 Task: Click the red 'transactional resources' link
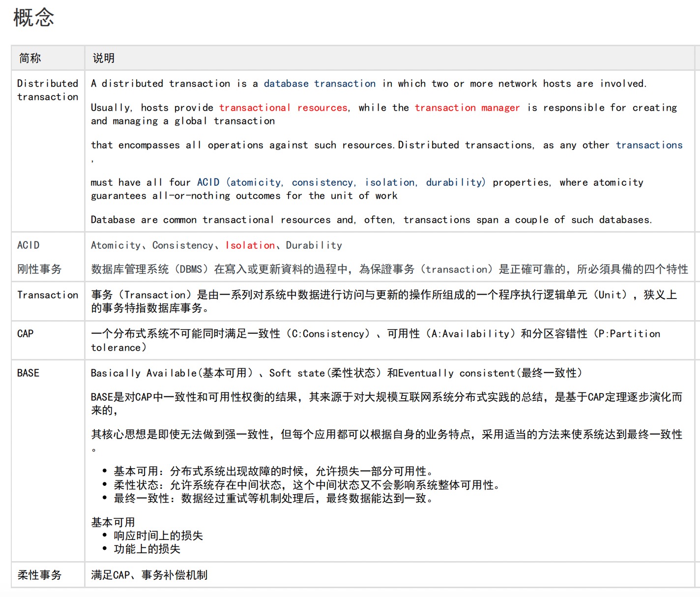(x=284, y=108)
